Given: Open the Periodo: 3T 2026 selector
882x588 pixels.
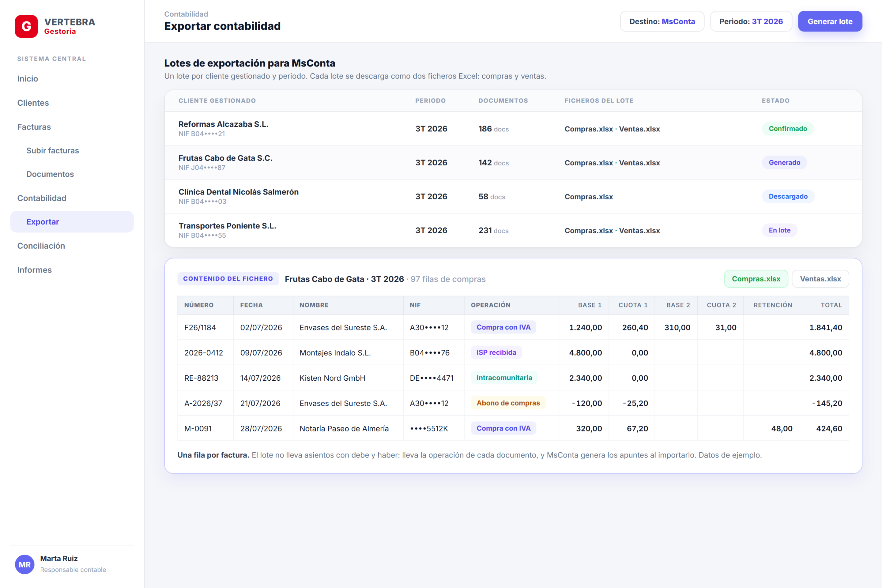Looking at the screenshot, I should pyautogui.click(x=751, y=21).
